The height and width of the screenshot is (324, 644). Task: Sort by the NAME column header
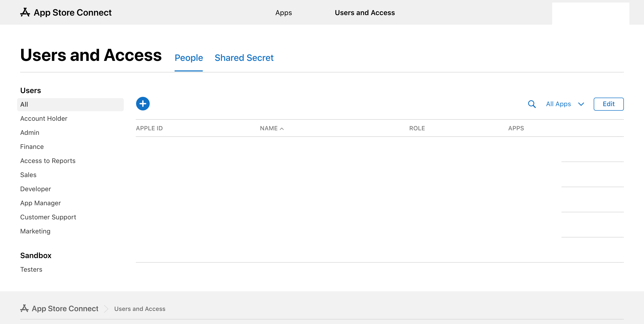(x=272, y=128)
